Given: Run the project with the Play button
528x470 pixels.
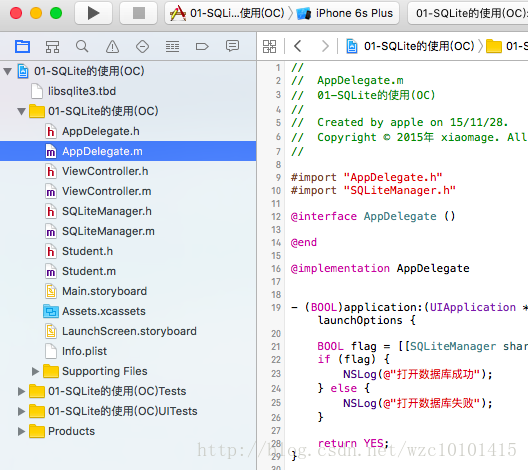Looking at the screenshot, I should click(93, 13).
